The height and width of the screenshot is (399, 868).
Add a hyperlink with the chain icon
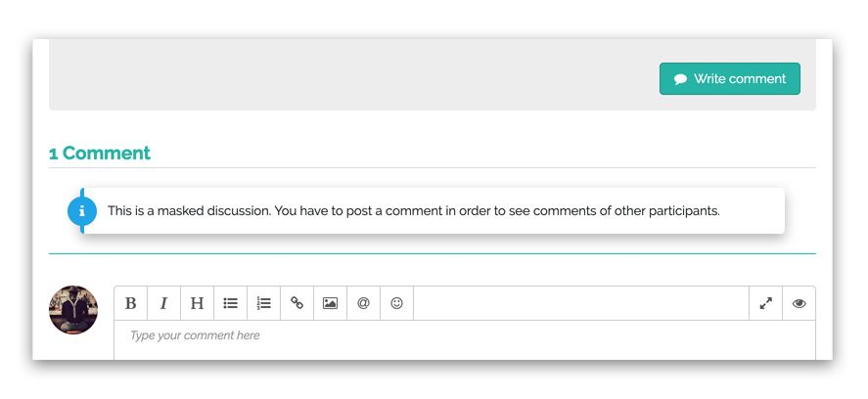coord(297,303)
